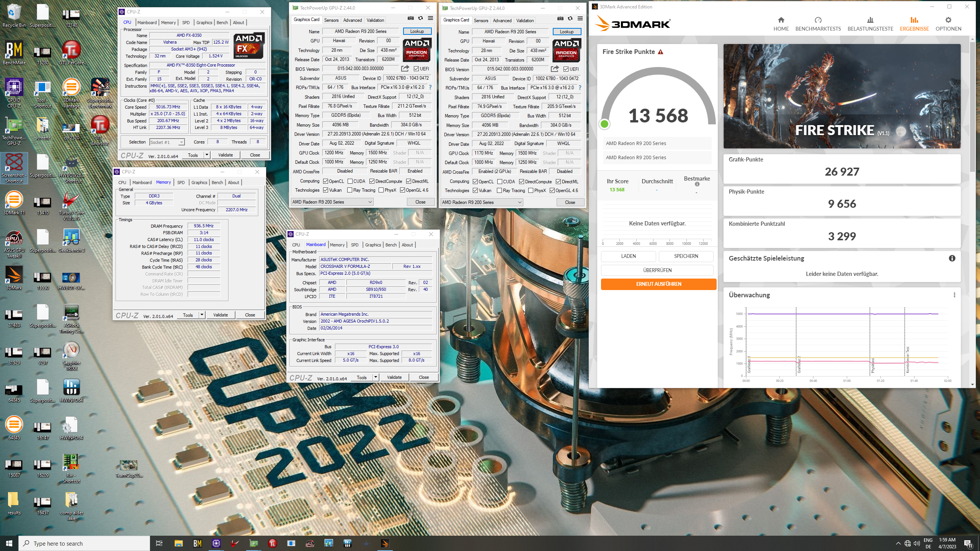Click the BIOS export icon in left GPU-Z
Viewport: 980px width, 551px height.
click(x=405, y=68)
